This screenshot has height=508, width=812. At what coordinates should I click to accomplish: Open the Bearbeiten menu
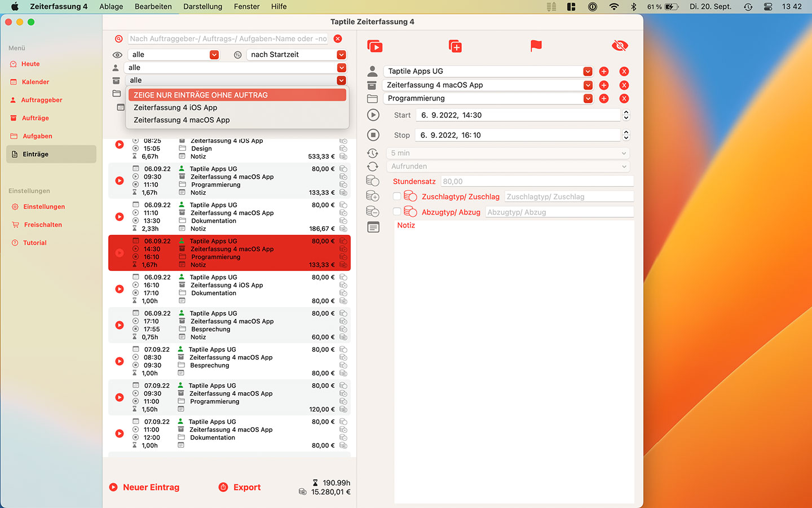(x=153, y=7)
